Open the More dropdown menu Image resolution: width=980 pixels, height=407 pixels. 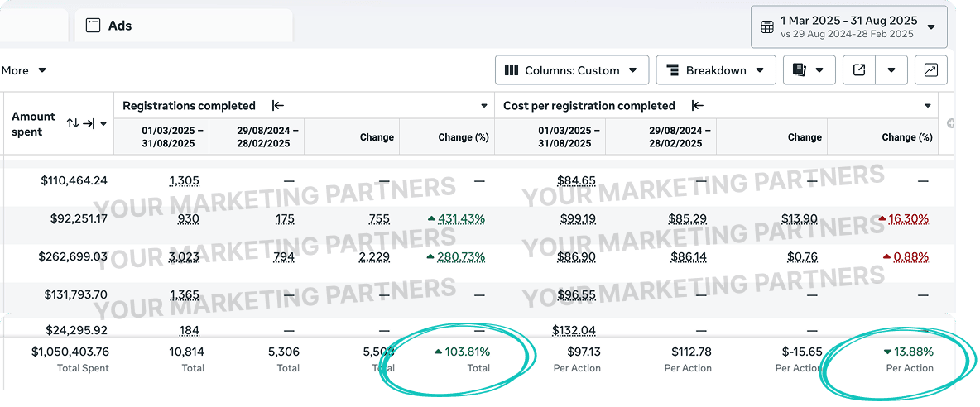pos(24,70)
